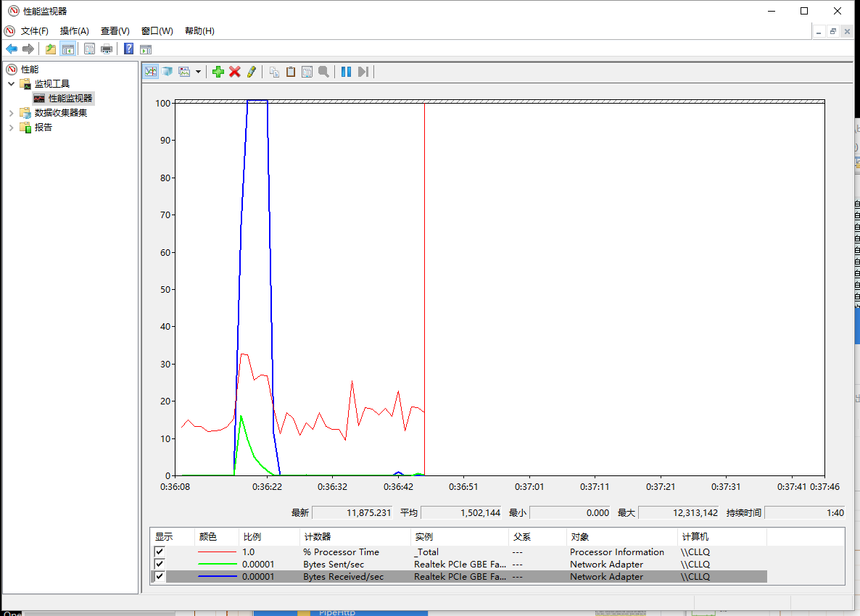The height and width of the screenshot is (616, 860).
Task: Toggle the Bytes Received/sec display checkbox
Action: (x=160, y=577)
